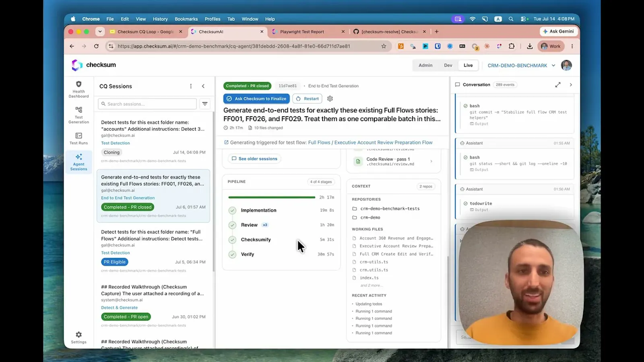Open the tab search dropdown
Screen dimensions: 644x362
(x=100, y=31)
